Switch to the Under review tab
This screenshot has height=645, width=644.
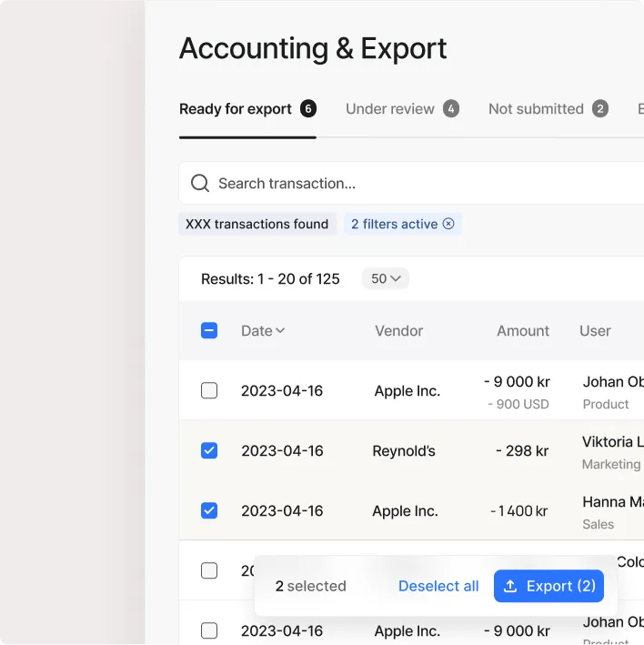(390, 109)
